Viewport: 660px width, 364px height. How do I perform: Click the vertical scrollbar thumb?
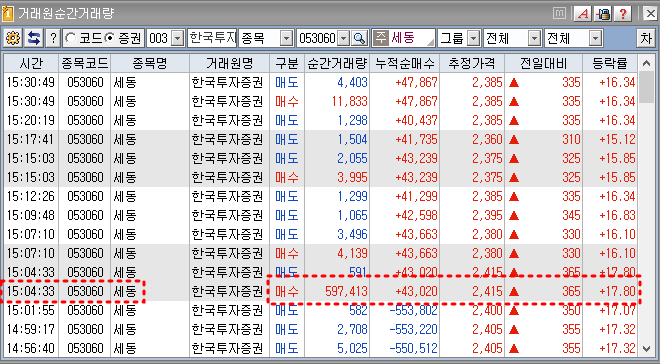pyautogui.click(x=647, y=87)
